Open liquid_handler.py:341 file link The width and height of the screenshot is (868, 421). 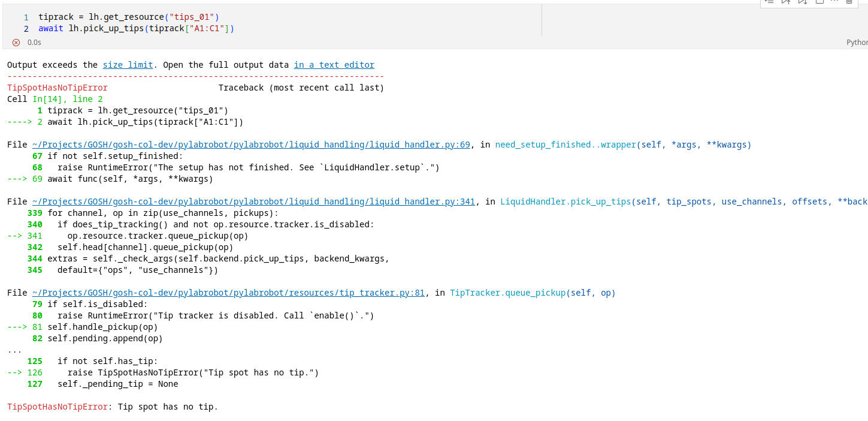[253, 202]
